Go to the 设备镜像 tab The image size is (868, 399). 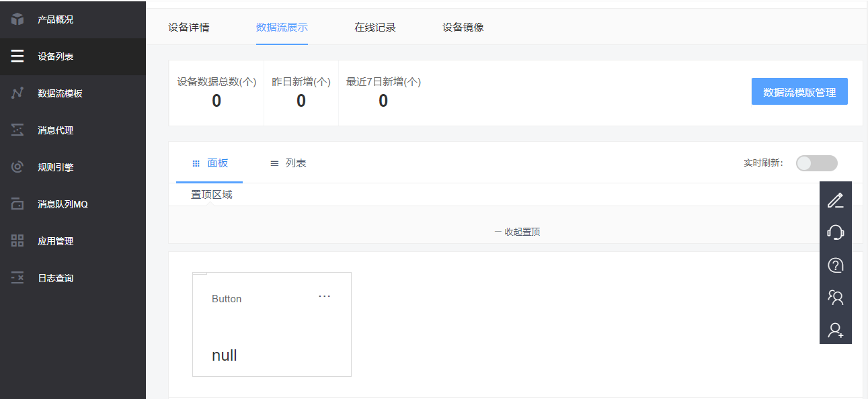pyautogui.click(x=463, y=28)
